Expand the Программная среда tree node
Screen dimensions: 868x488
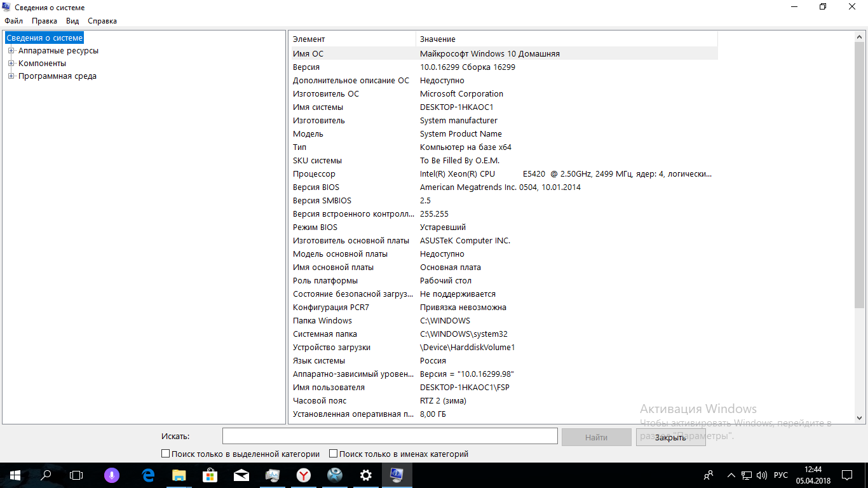pos(11,76)
